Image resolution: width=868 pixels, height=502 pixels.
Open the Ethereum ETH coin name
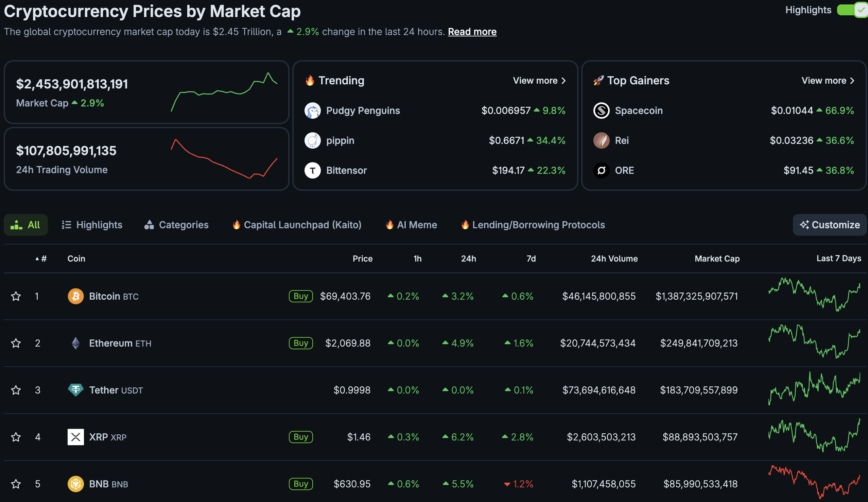pos(120,343)
